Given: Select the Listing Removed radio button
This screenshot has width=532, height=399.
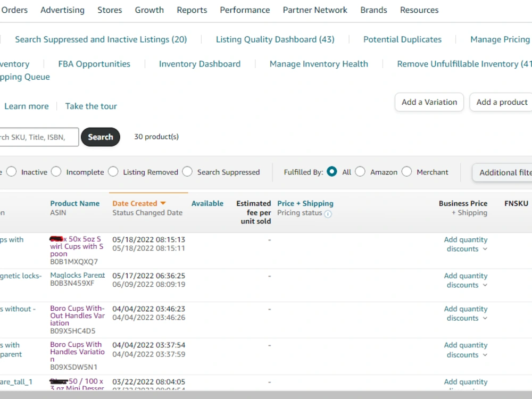Looking at the screenshot, I should 113,172.
